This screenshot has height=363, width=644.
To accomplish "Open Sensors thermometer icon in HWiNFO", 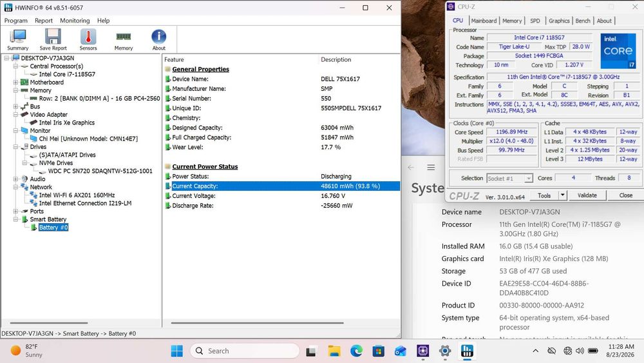I will (88, 40).
